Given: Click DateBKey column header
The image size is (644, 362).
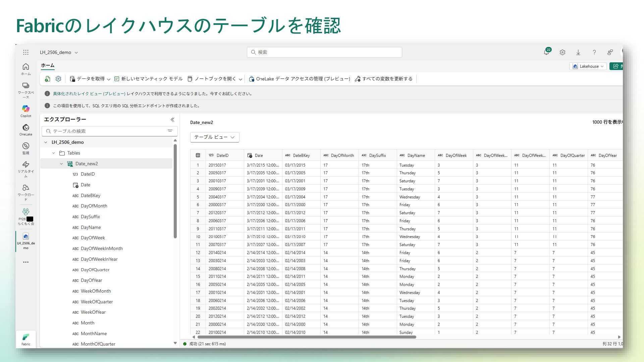Looking at the screenshot, I should [301, 156].
